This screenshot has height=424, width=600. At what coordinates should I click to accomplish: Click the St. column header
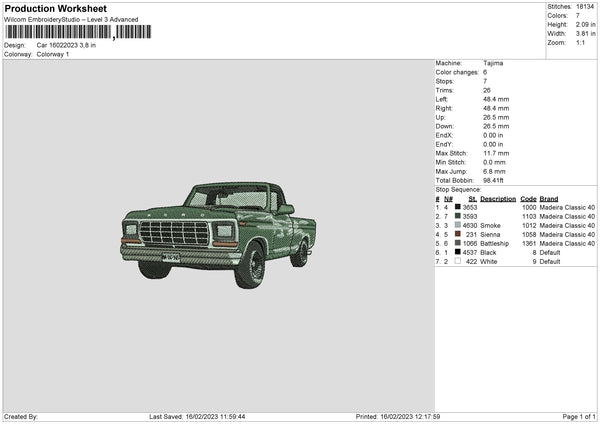pyautogui.click(x=473, y=199)
